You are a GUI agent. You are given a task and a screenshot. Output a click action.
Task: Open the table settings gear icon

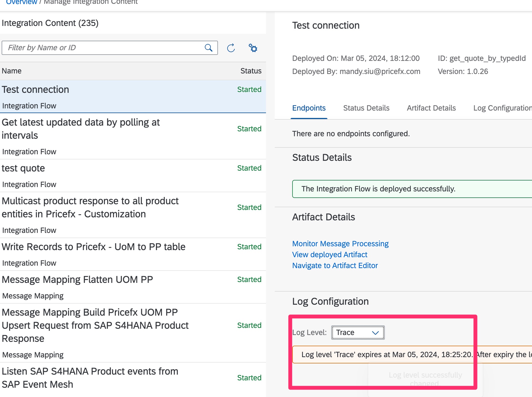(x=253, y=48)
